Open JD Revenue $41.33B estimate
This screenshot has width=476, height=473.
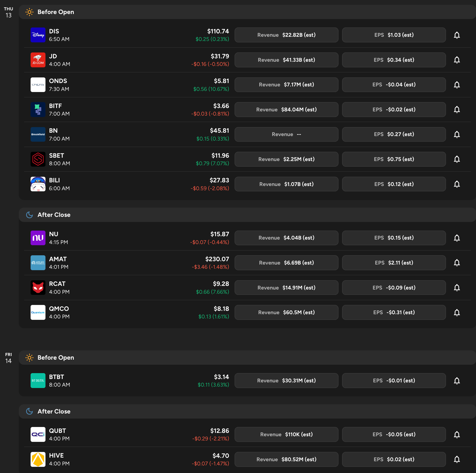(x=286, y=60)
